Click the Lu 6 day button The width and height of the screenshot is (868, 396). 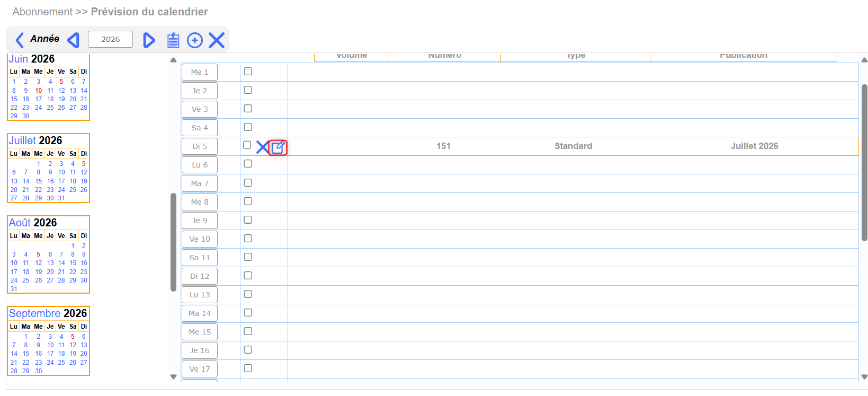(200, 165)
